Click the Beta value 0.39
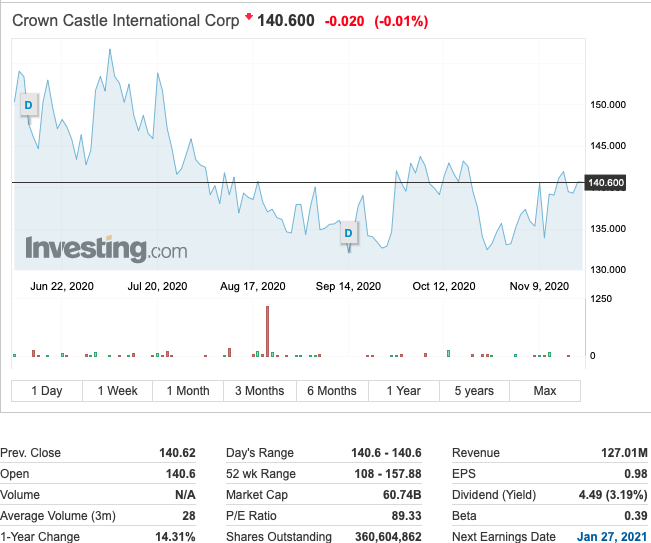 coord(636,516)
